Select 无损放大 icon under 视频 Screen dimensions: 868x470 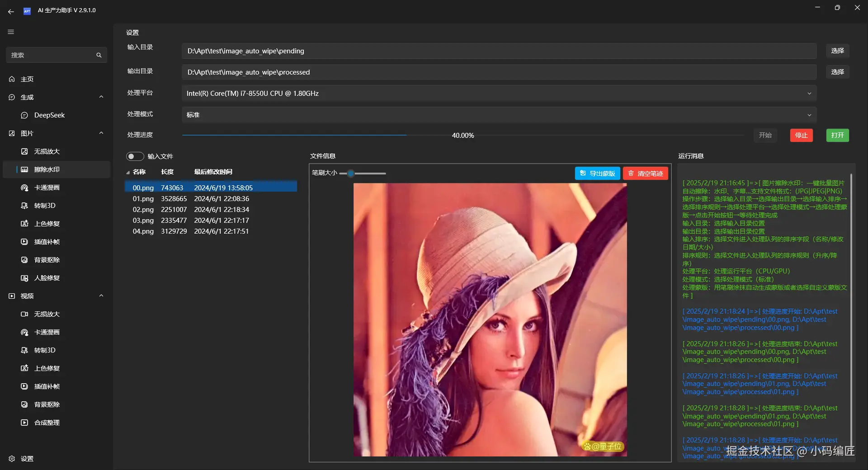click(24, 314)
